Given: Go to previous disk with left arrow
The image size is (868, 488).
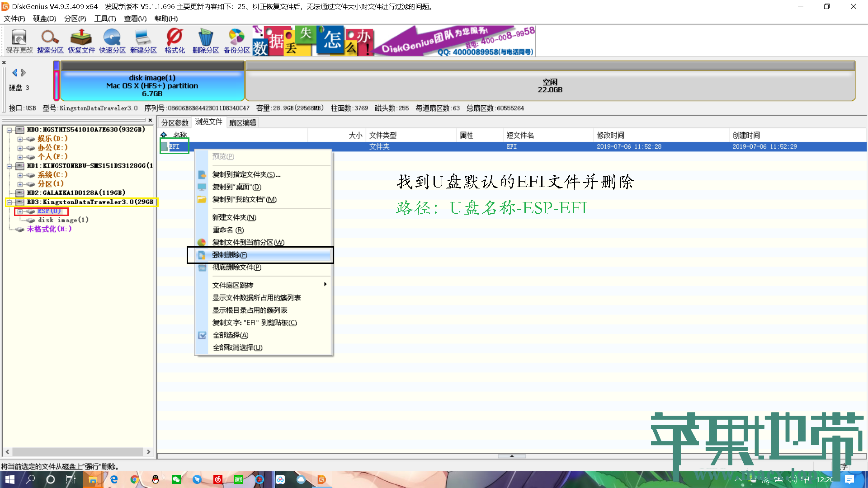Looking at the screenshot, I should [x=15, y=73].
